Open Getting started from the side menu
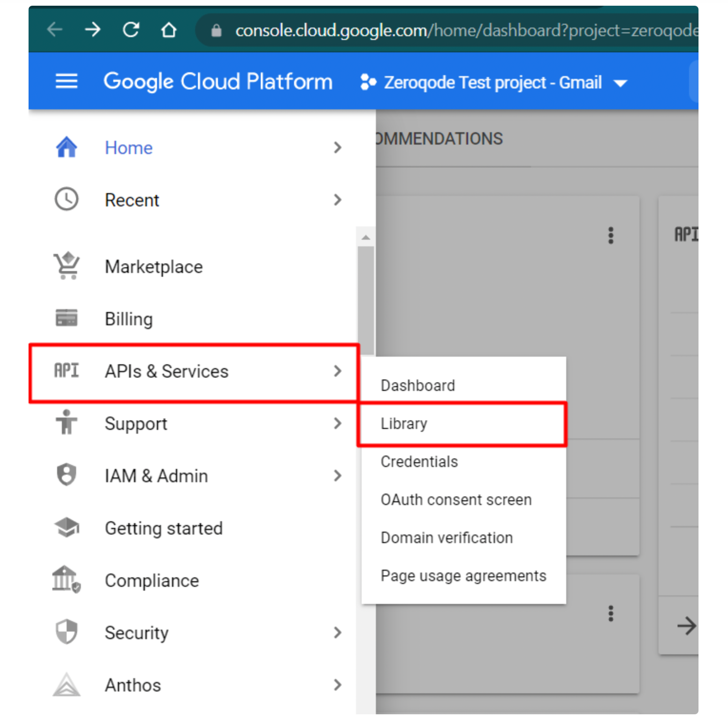This screenshot has width=728, height=720. click(x=164, y=528)
